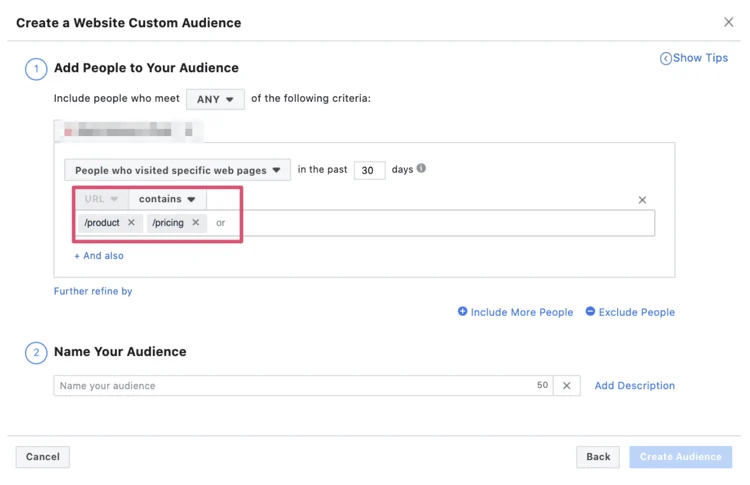Image resolution: width=750 pixels, height=485 pixels.
Task: Expand 'People who visited specific web pages' dropdown
Action: 177,171
